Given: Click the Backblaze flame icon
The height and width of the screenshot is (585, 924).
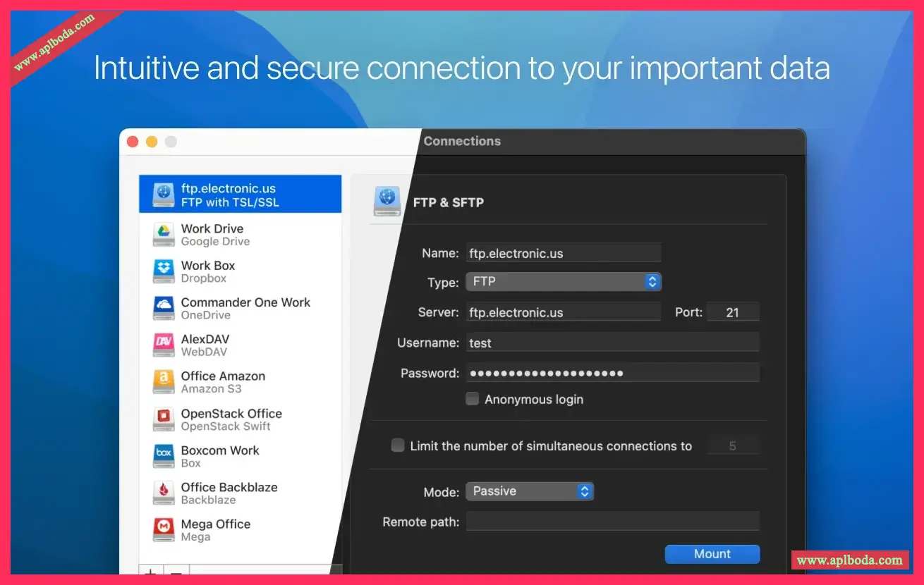Looking at the screenshot, I should coord(164,493).
